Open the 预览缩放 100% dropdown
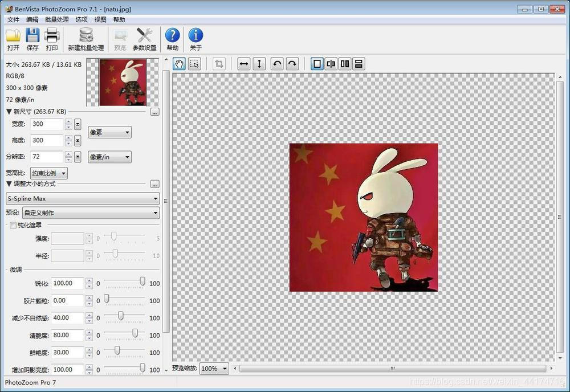Viewport: 570px width, 392px height. pyautogui.click(x=214, y=369)
